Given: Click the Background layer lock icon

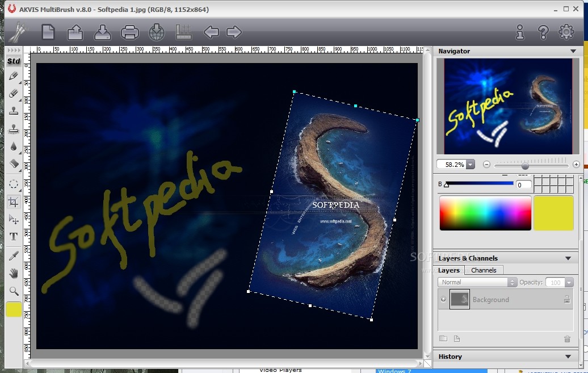Looking at the screenshot, I should coord(567,299).
